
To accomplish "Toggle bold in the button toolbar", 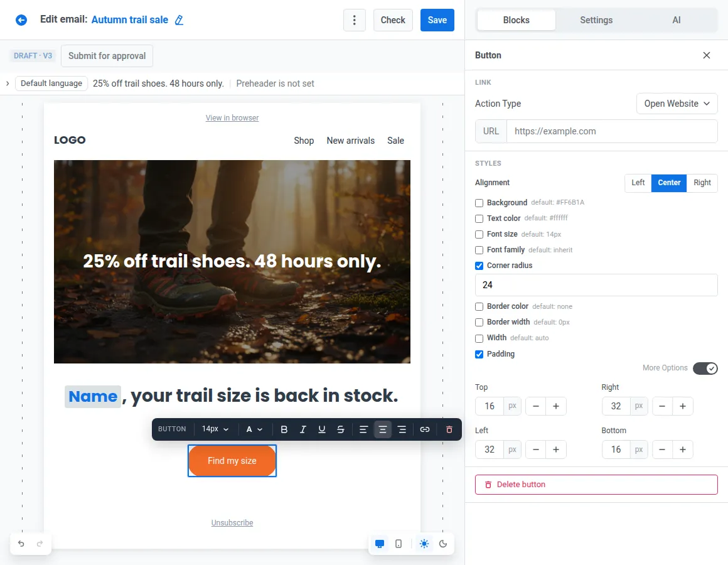I will (284, 429).
